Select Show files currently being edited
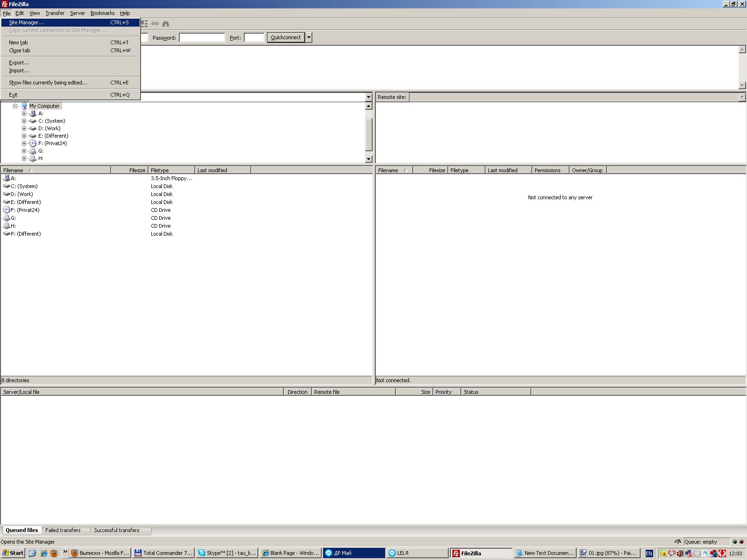The height and width of the screenshot is (560, 747). (x=70, y=83)
